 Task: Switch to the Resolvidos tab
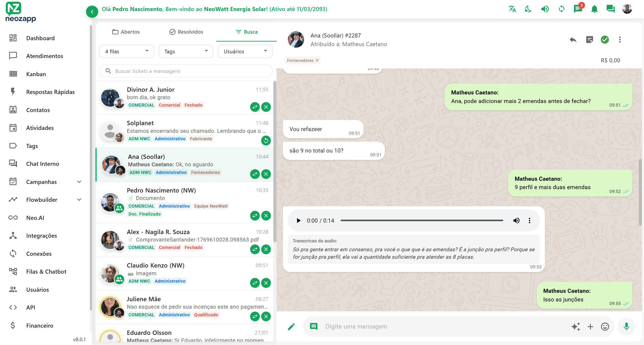[186, 31]
